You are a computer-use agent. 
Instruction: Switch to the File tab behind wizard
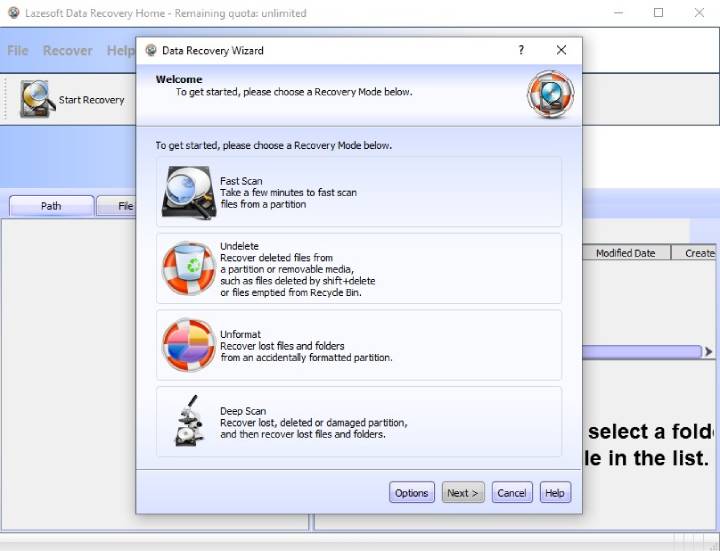117,206
